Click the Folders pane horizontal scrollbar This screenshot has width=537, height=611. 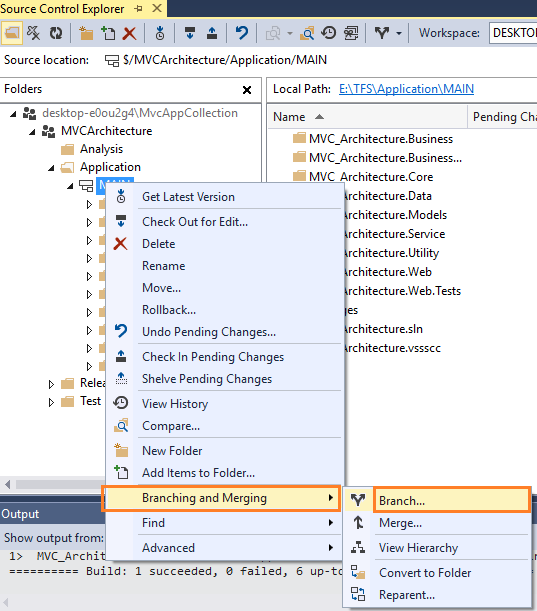point(58,484)
